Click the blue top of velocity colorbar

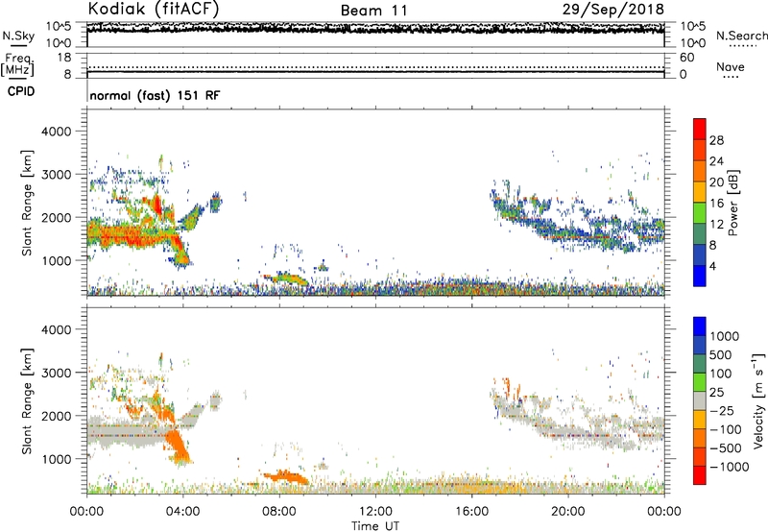pos(700,326)
